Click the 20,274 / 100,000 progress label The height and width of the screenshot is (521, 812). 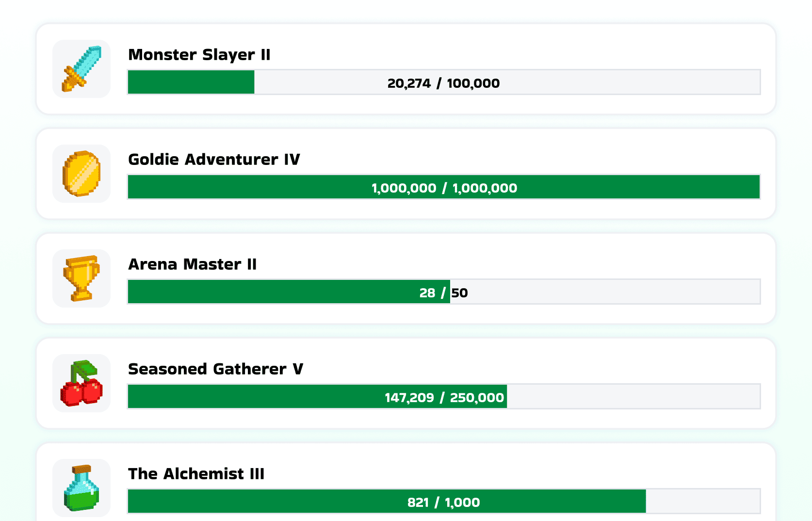pyautogui.click(x=443, y=83)
